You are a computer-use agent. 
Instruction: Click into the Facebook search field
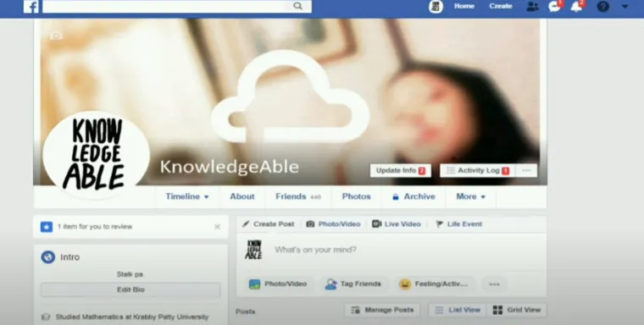tap(177, 6)
